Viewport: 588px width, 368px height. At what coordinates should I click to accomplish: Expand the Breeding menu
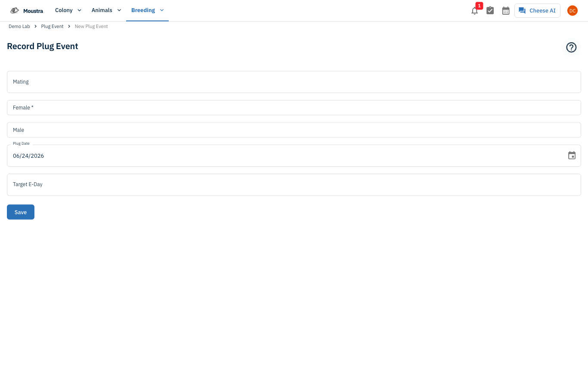coord(147,10)
